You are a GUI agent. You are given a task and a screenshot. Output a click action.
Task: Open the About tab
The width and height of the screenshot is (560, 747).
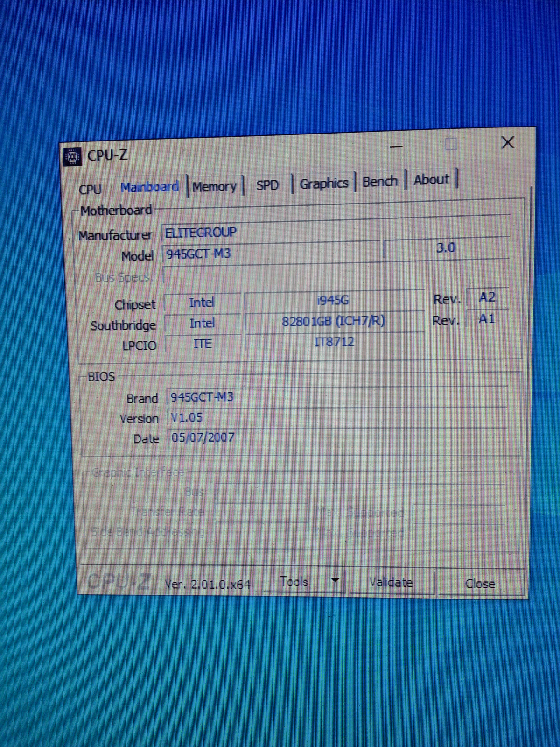pos(431,179)
